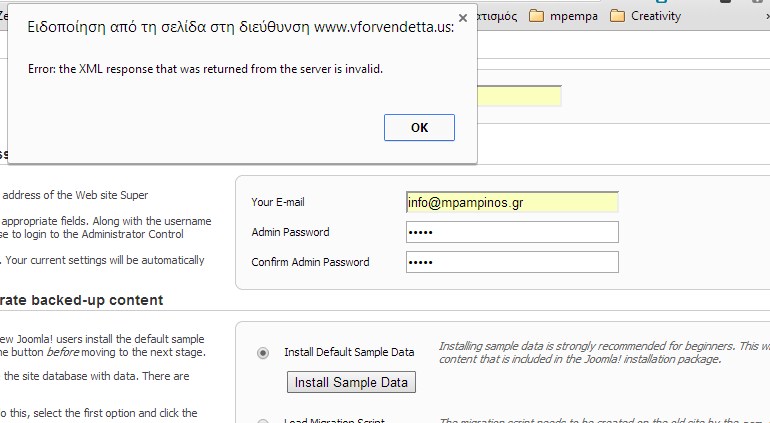Click the mpempa bookmark label

click(572, 16)
